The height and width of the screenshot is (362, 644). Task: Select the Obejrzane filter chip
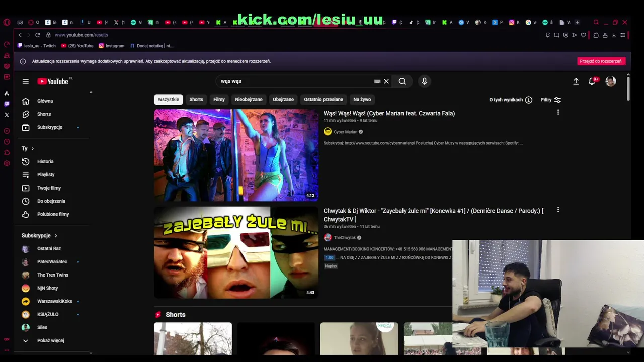tap(283, 100)
